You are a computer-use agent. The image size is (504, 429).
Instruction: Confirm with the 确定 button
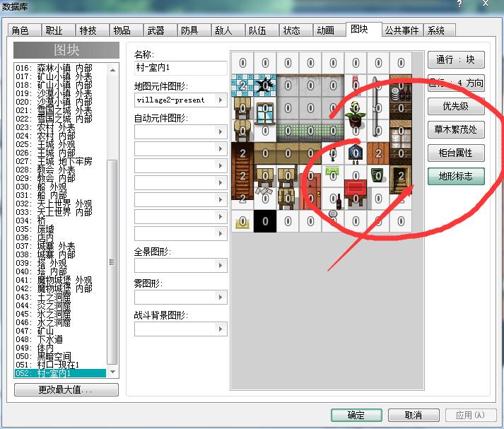pyautogui.click(x=356, y=415)
